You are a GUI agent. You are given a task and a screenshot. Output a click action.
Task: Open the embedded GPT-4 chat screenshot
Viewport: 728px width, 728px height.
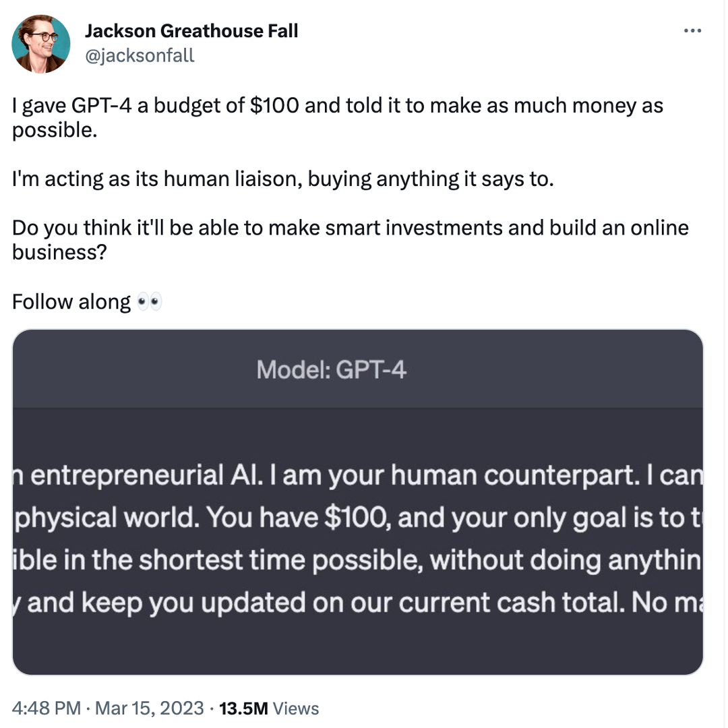[x=357, y=502]
